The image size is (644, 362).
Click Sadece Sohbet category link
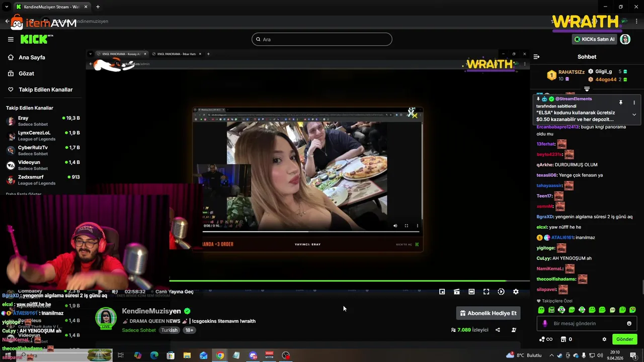[139, 330]
